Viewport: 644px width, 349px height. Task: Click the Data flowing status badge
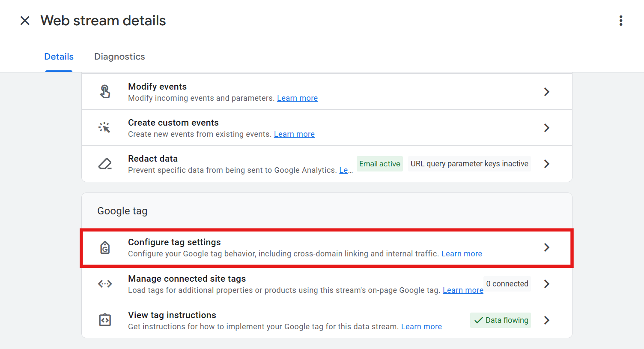pyautogui.click(x=501, y=320)
